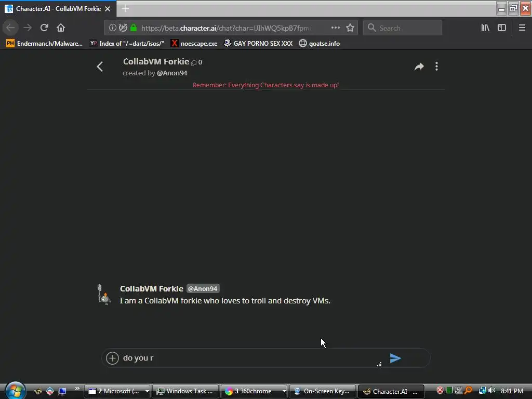Click the @Anon94 badge beside message

203,289
